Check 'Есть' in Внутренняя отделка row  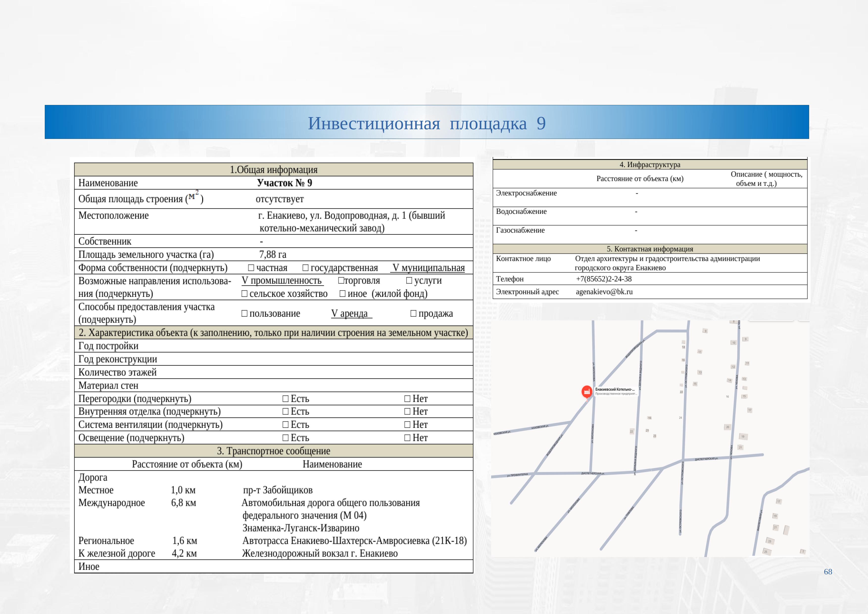pos(286,412)
